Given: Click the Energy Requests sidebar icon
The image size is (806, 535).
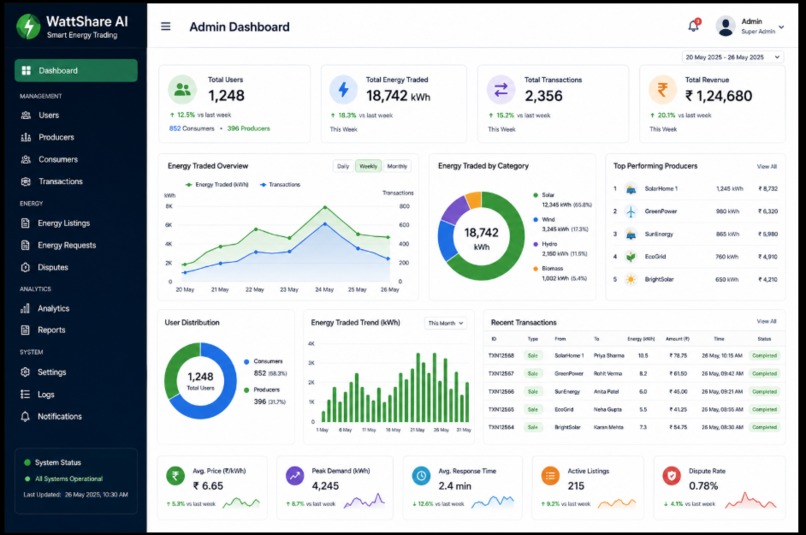Looking at the screenshot, I should point(25,245).
